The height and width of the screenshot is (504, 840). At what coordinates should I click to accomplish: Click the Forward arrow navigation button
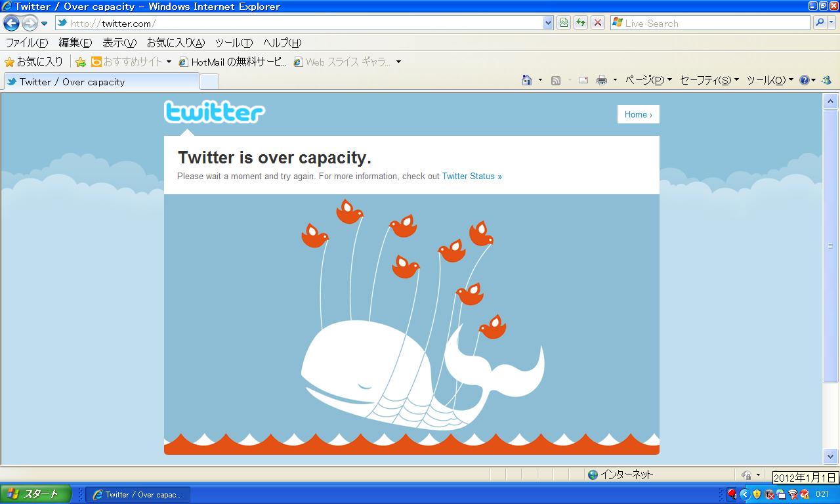pyautogui.click(x=30, y=24)
